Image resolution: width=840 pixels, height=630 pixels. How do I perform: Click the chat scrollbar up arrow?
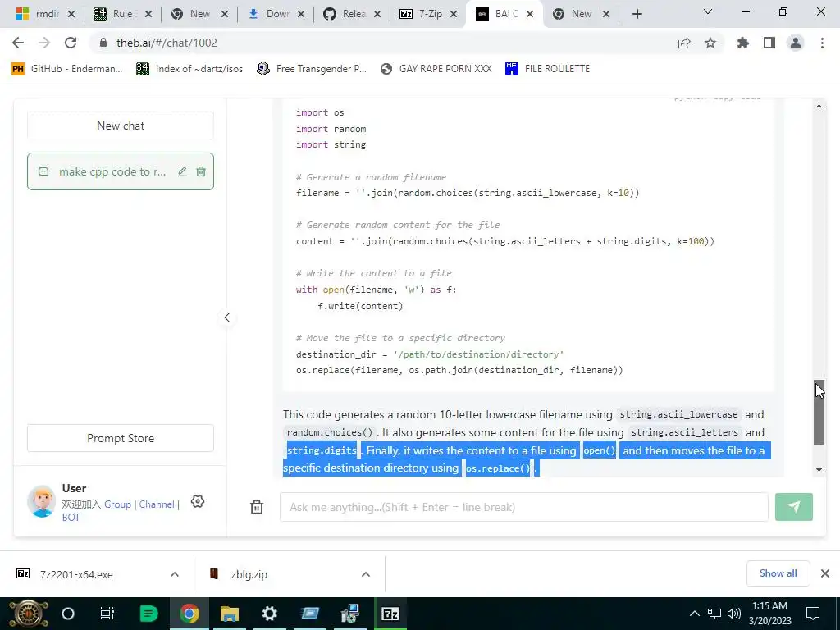point(819,106)
